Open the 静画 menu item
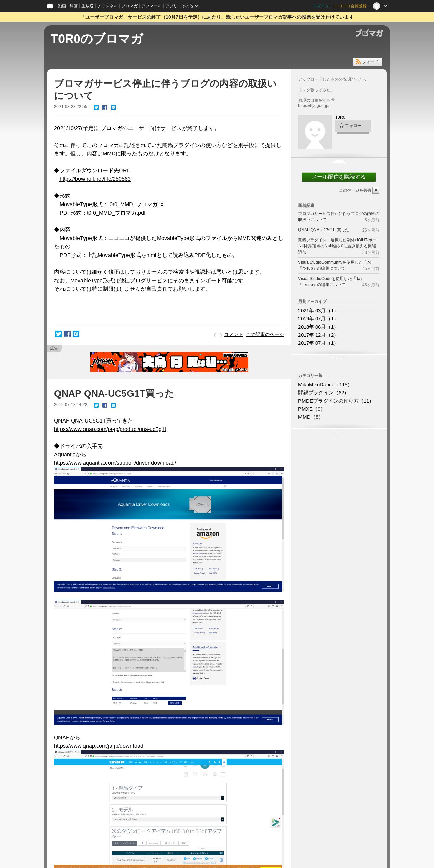This screenshot has width=434, height=868. (x=74, y=6)
